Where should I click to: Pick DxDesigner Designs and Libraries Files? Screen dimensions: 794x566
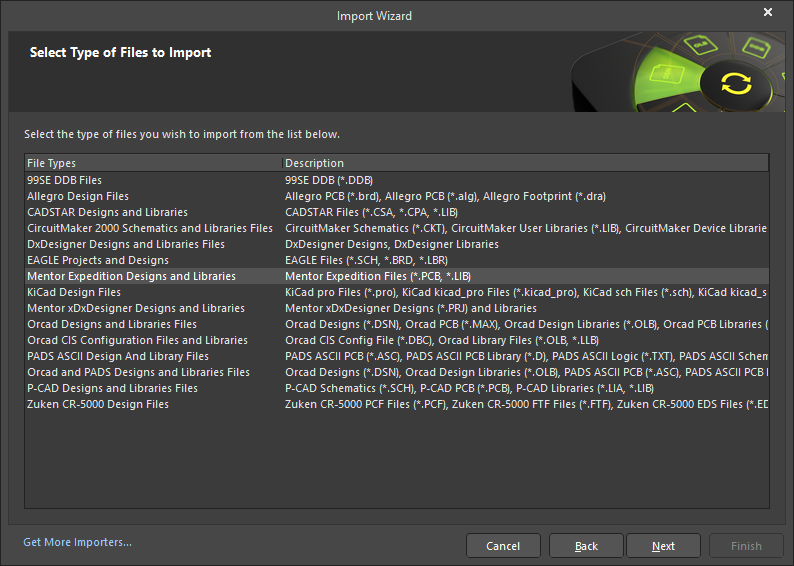(125, 244)
